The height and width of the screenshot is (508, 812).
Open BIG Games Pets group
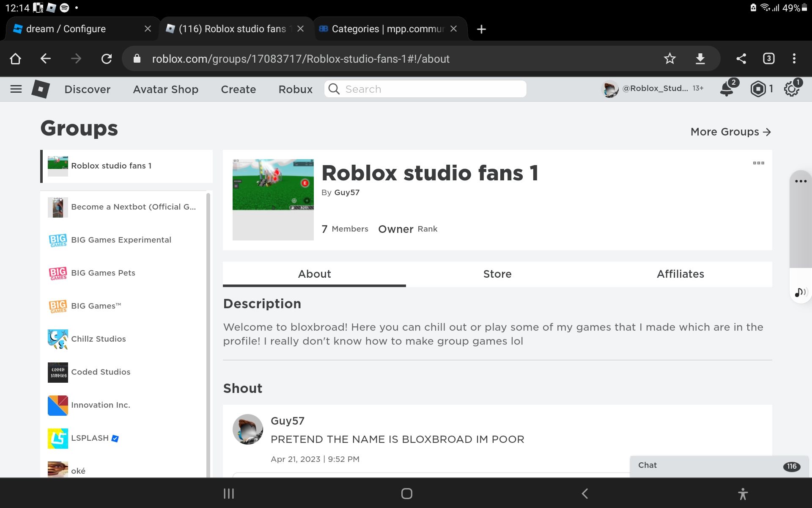[x=124, y=273]
